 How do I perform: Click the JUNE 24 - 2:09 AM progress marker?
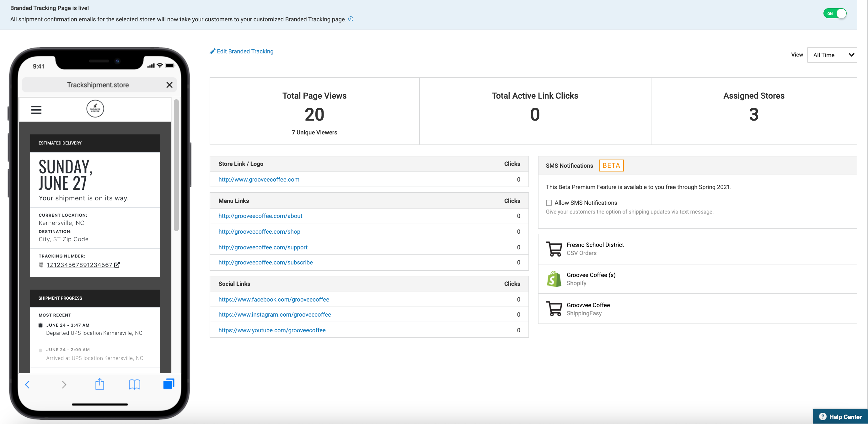click(40, 350)
